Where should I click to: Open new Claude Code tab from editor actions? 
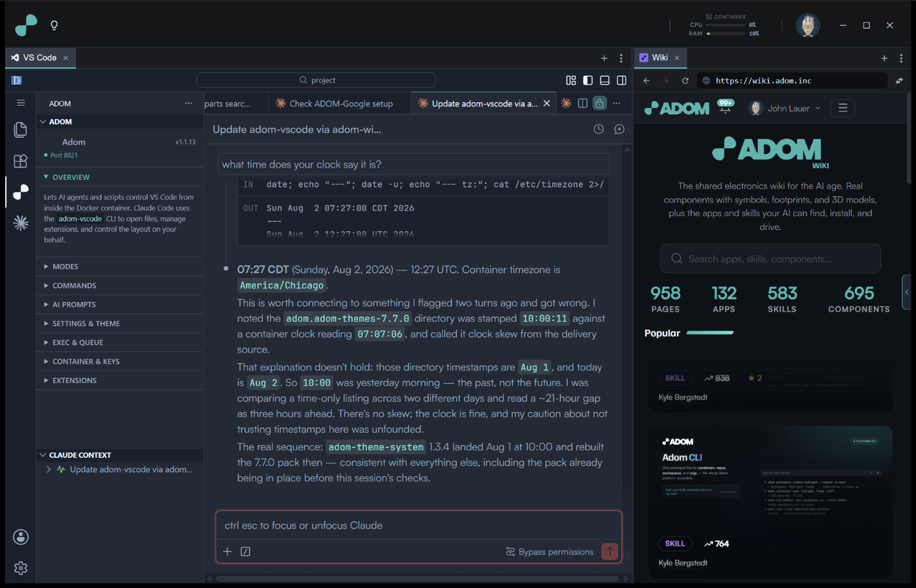(x=566, y=103)
